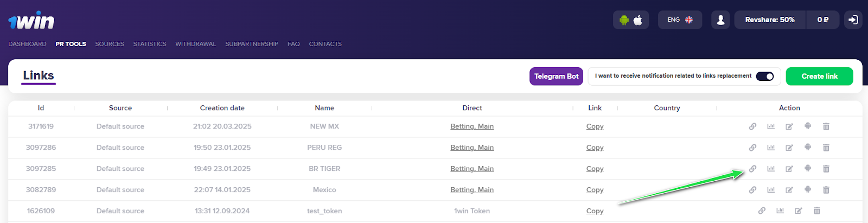The width and height of the screenshot is (868, 223).
Task: Copy the test_token link
Action: [x=595, y=211]
